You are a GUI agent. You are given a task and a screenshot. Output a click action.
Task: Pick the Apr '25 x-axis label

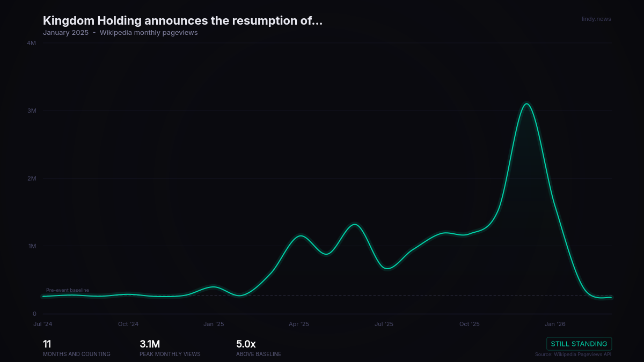(299, 324)
